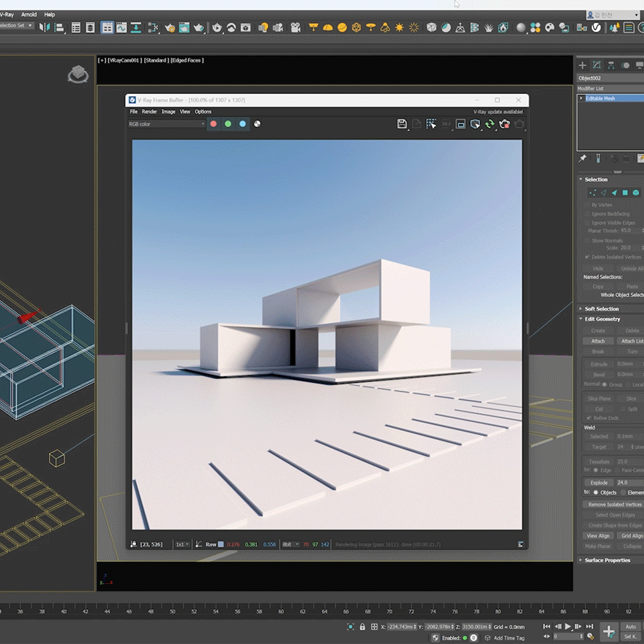Select the Objects radio button under Explode
Viewport: 644px width, 644px height.
point(594,493)
